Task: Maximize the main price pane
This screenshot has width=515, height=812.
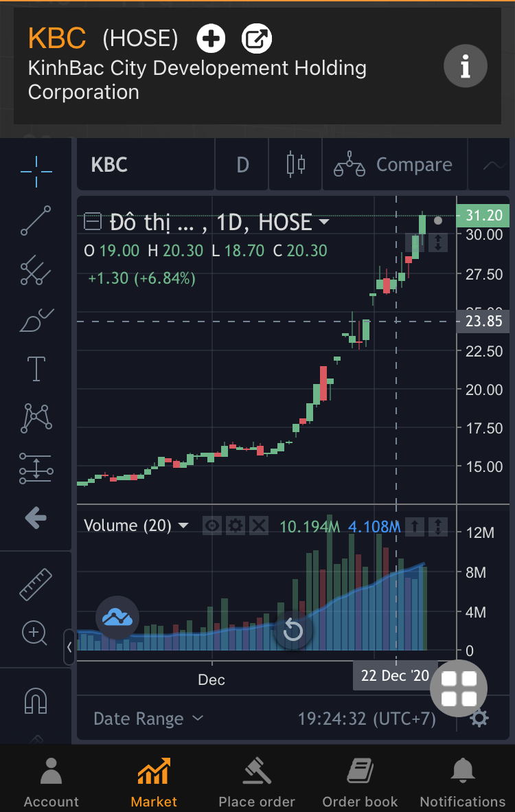Action: (438, 243)
